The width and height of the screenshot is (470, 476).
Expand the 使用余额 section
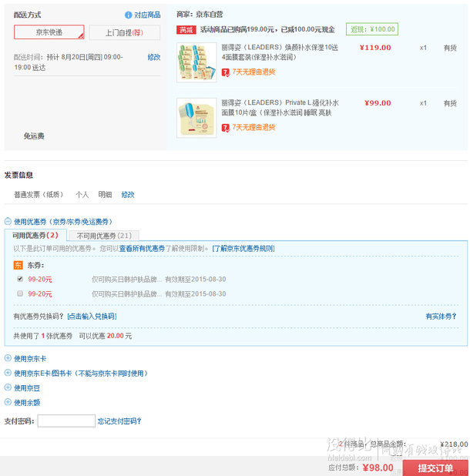[8, 402]
